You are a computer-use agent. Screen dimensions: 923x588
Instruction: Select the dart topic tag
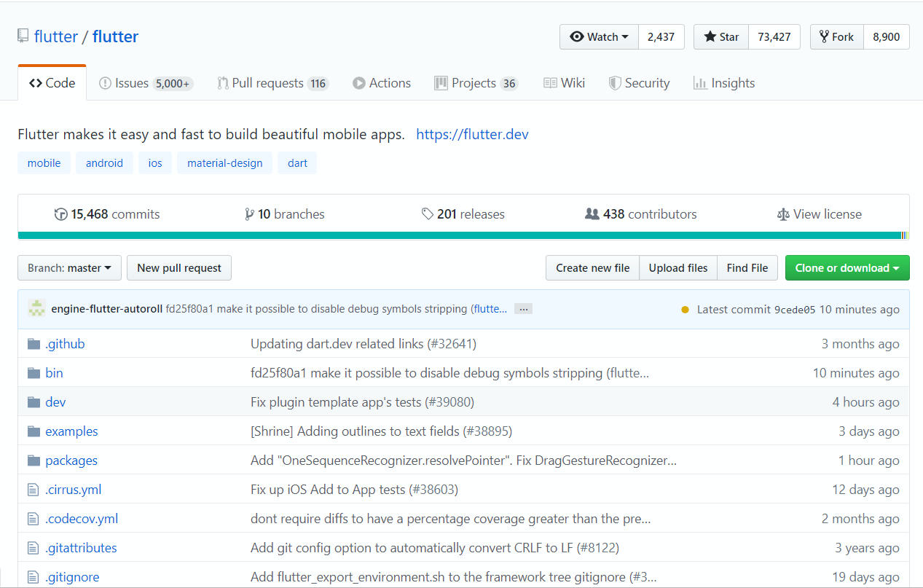[x=297, y=163]
